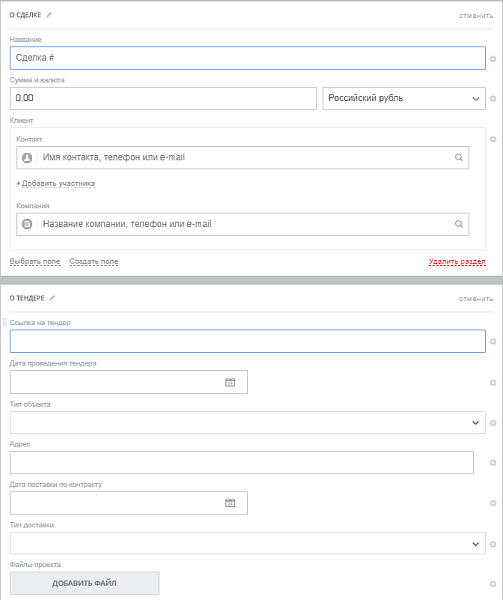Expand Тип доставки dropdown
Screen dimensions: 503x600
click(x=247, y=543)
